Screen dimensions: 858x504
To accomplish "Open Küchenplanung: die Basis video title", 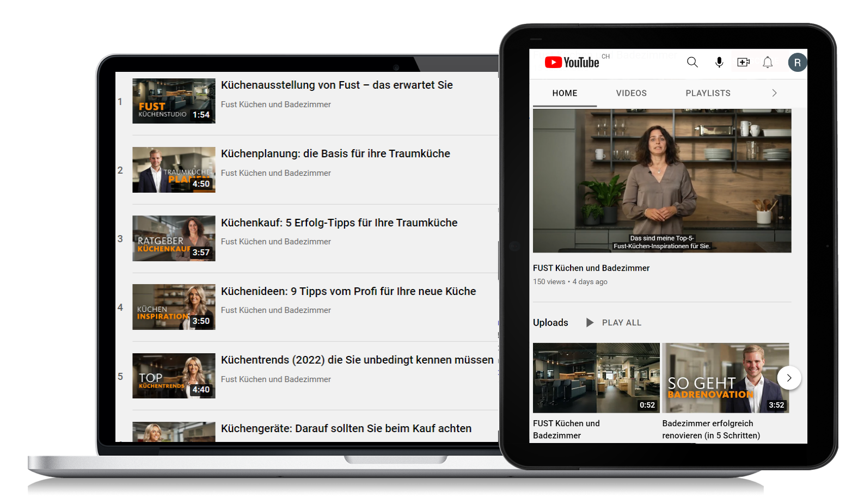I will tap(335, 153).
